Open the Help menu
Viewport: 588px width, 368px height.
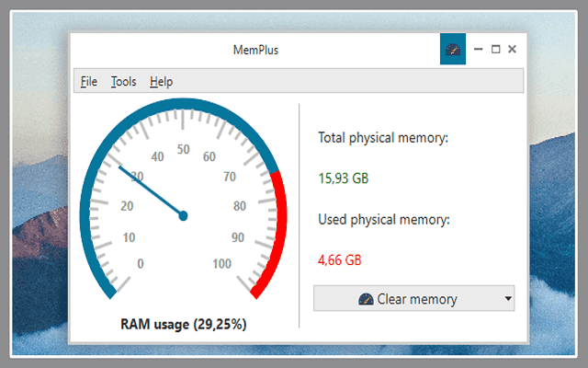click(161, 81)
